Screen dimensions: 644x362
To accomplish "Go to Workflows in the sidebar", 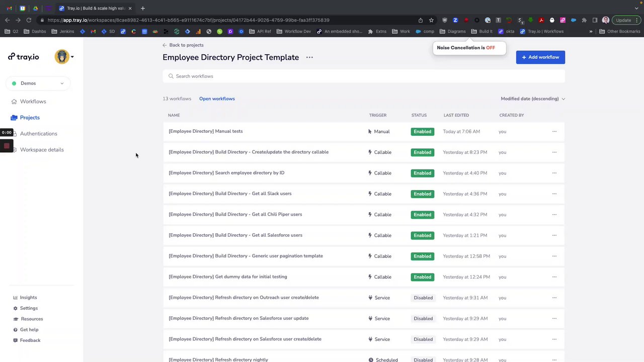I will tap(33, 102).
